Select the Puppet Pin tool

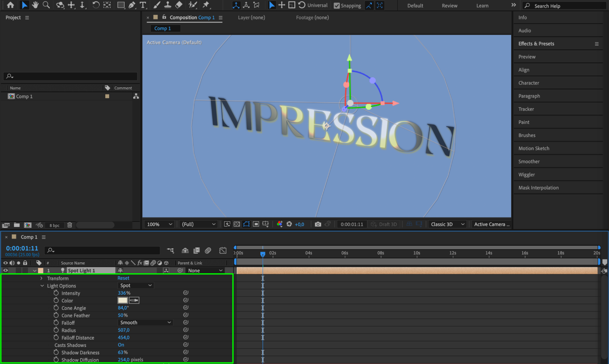206,5
